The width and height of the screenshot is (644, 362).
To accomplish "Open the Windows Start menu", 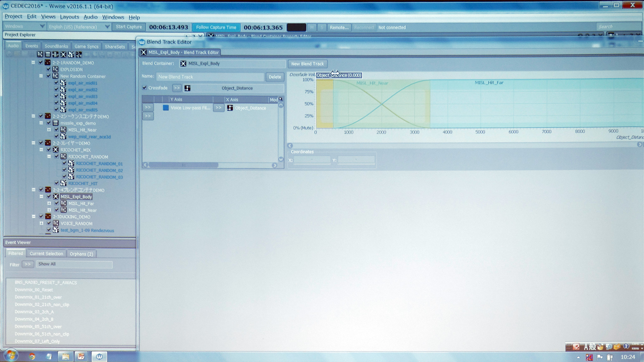I will (11, 356).
